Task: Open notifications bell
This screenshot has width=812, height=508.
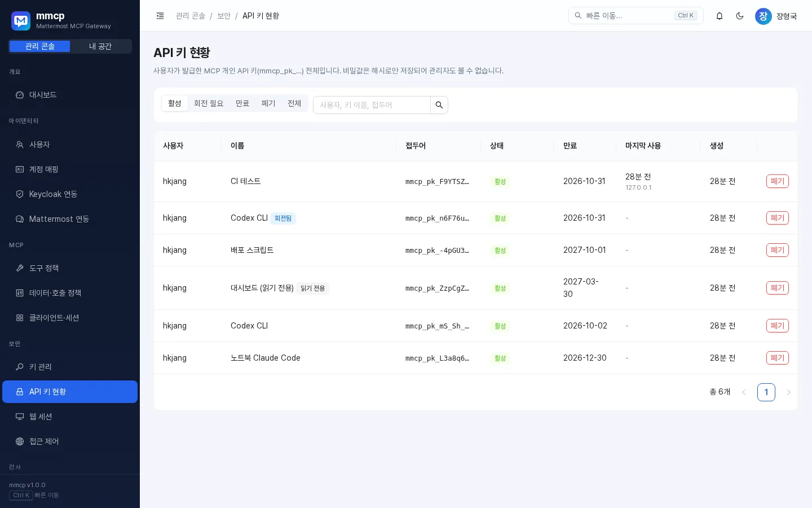Action: click(x=720, y=16)
